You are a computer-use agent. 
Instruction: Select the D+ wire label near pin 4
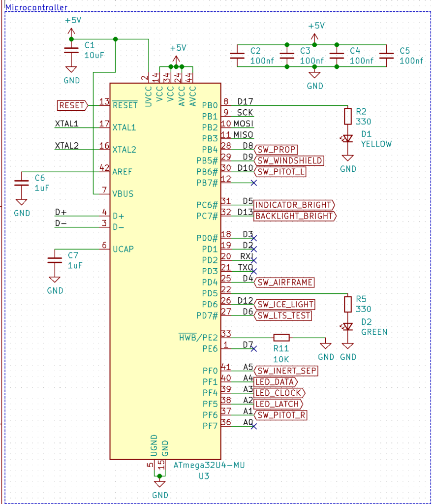(61, 212)
